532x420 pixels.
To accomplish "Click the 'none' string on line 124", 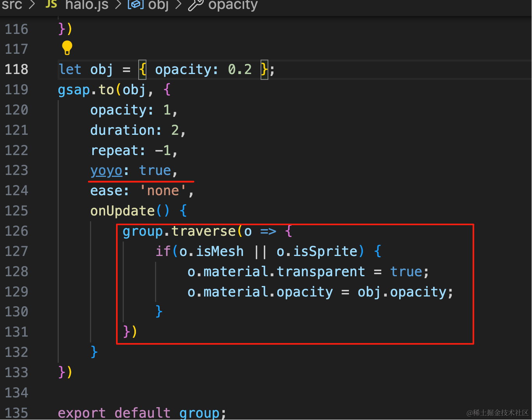I will (x=163, y=191).
